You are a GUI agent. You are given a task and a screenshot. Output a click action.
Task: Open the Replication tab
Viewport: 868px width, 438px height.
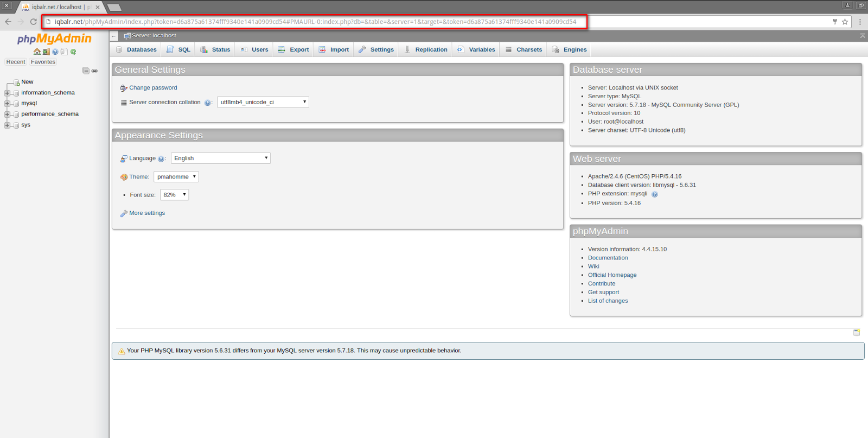(x=426, y=49)
